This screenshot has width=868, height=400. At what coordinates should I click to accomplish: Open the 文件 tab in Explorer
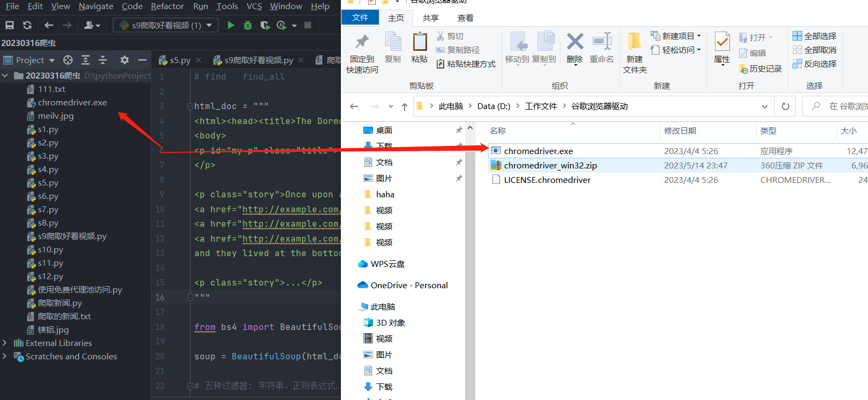click(x=360, y=18)
